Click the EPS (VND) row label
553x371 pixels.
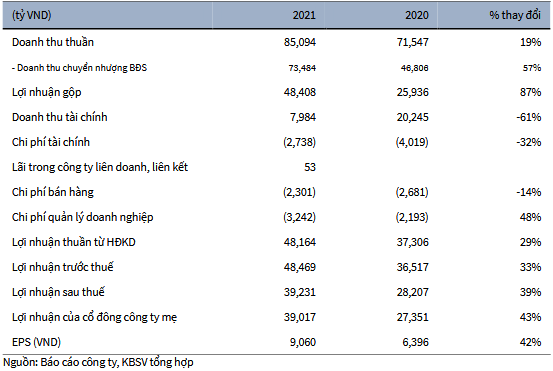[x=36, y=342]
